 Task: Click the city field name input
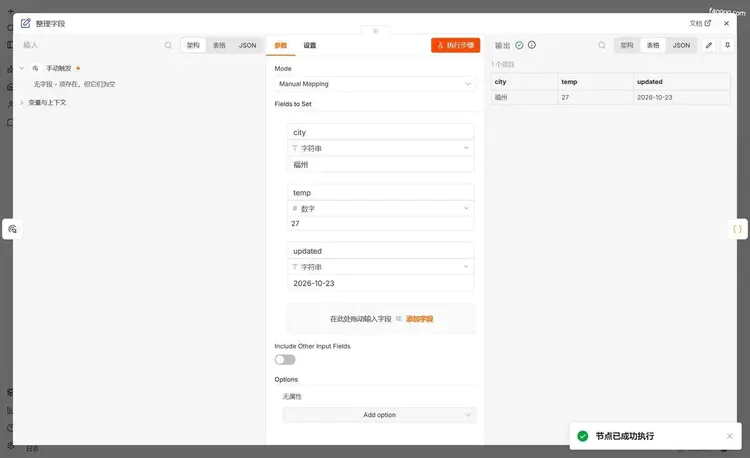(x=380, y=132)
